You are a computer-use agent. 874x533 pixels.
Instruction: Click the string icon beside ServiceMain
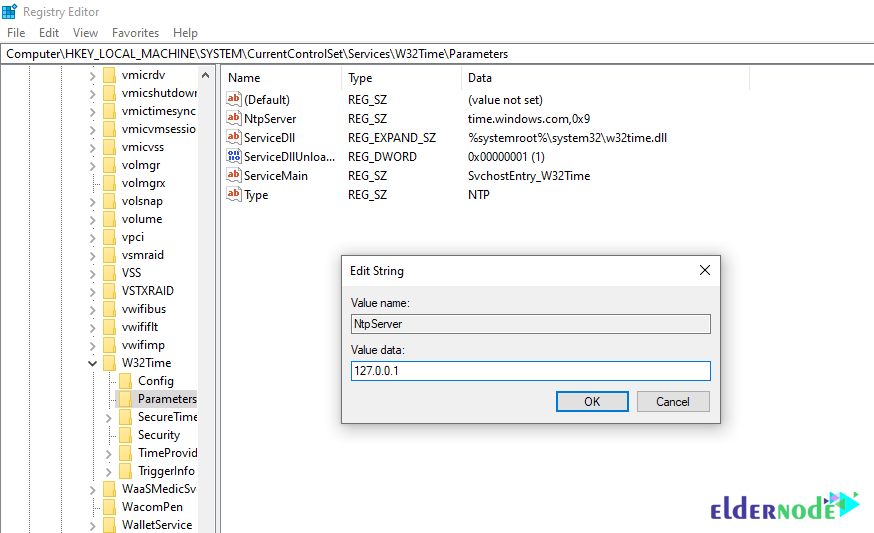(234, 175)
